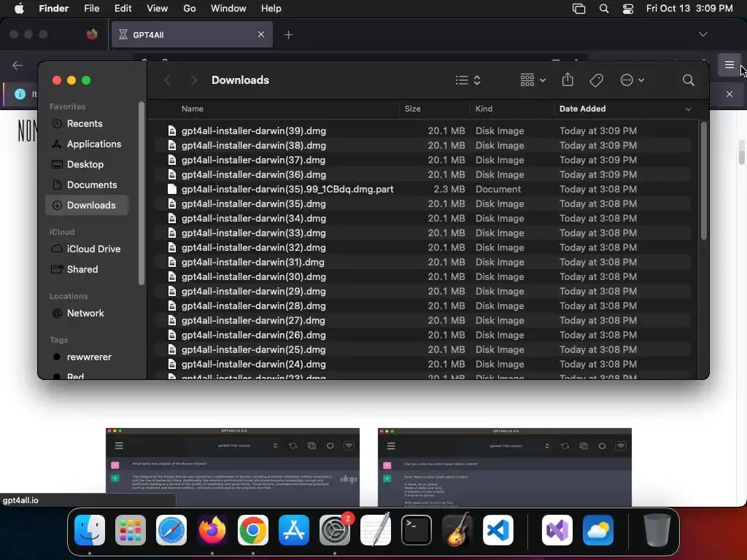Viewport: 747px width, 560px height.
Task: Open Google Chrome from the Dock
Action: coord(253,530)
